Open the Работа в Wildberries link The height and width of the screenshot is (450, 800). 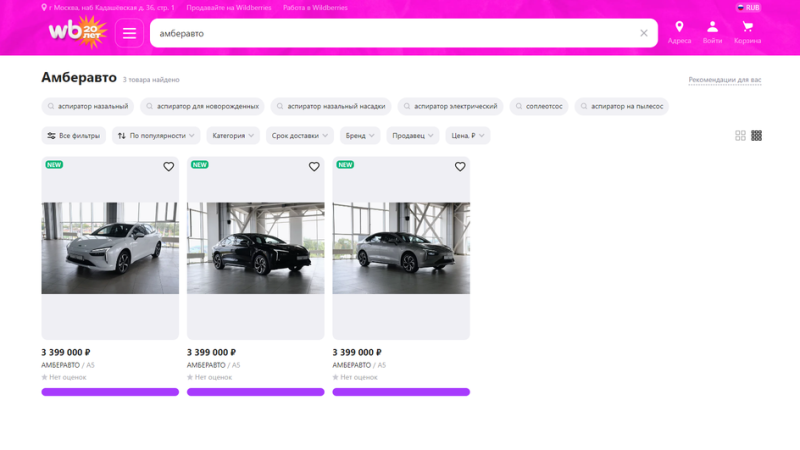(315, 8)
